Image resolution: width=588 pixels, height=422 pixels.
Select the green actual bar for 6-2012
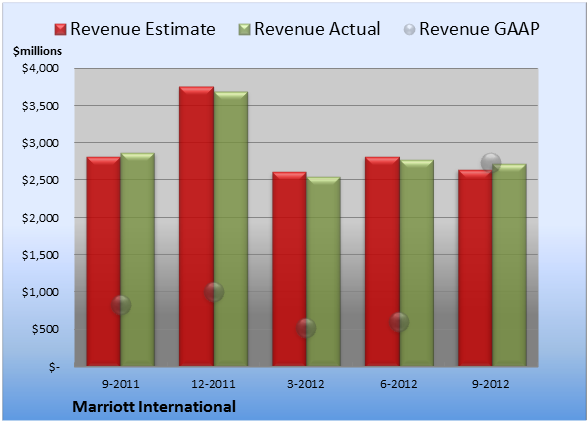(416, 263)
